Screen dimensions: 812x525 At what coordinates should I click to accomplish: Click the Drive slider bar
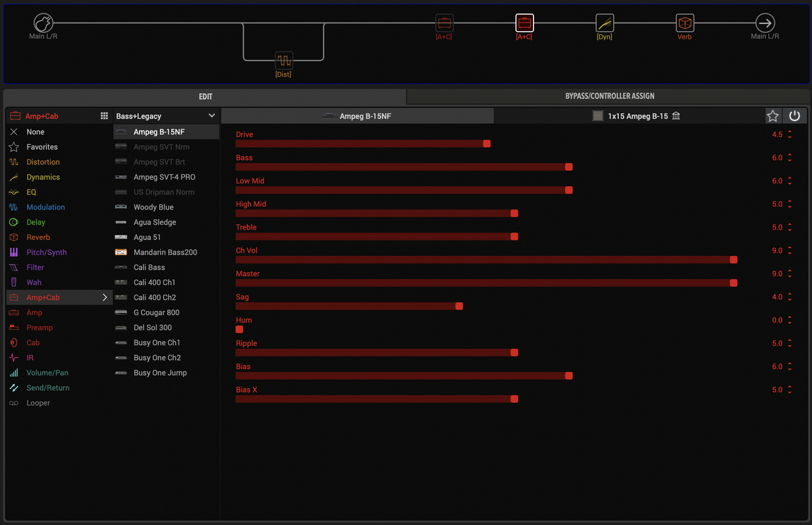pyautogui.click(x=363, y=143)
